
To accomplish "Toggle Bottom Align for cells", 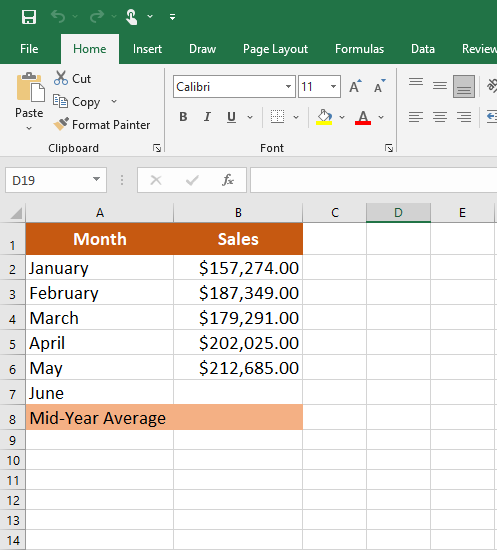I will pyautogui.click(x=464, y=86).
